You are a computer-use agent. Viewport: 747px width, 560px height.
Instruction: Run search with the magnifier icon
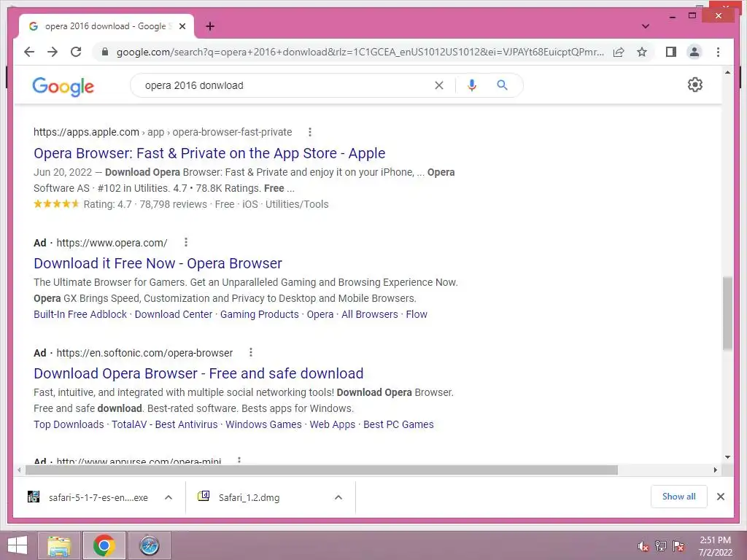(x=502, y=85)
